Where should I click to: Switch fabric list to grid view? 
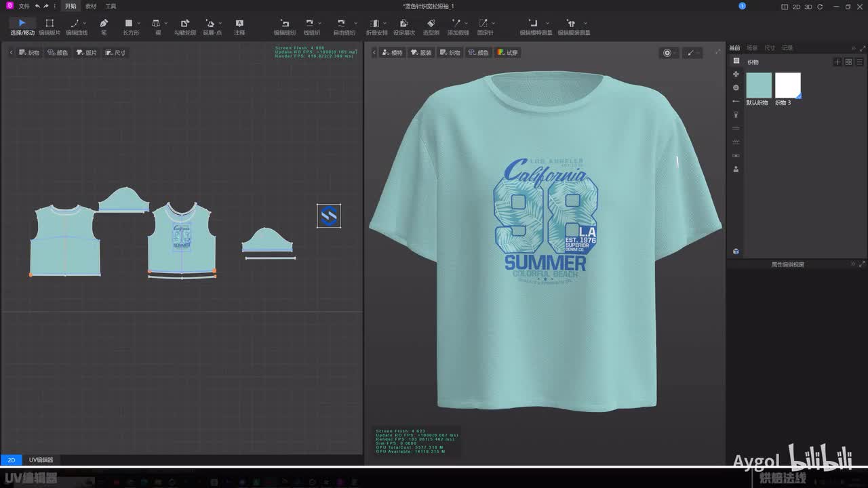(x=848, y=62)
